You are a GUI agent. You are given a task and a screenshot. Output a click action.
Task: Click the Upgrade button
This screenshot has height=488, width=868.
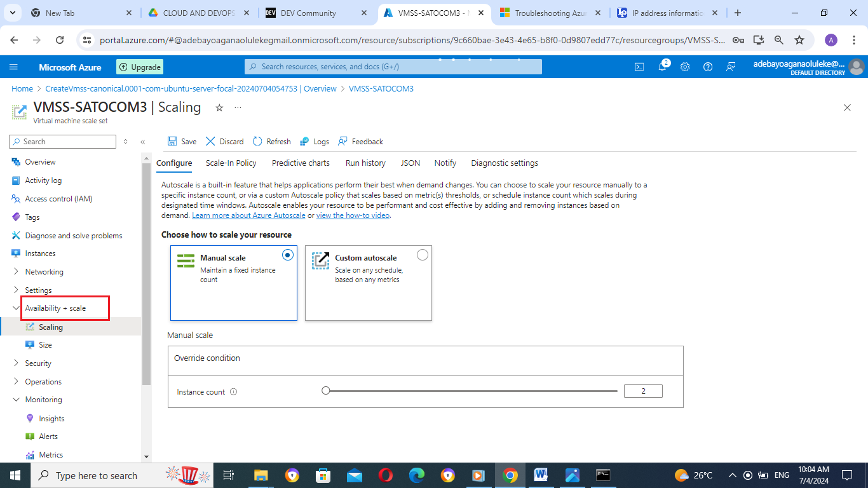(x=140, y=67)
